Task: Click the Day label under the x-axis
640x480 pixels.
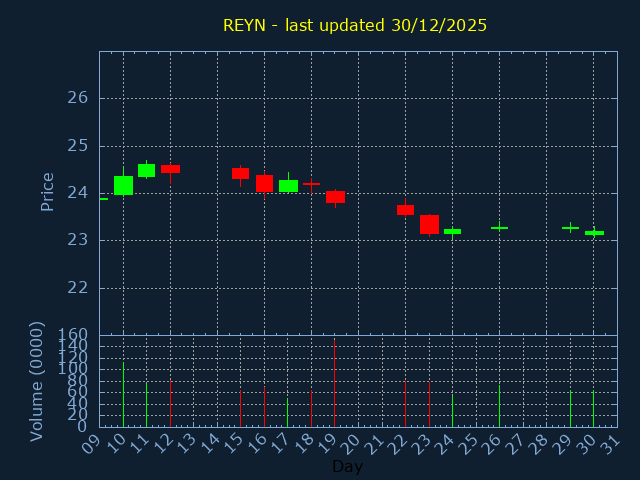Action: pos(347,466)
